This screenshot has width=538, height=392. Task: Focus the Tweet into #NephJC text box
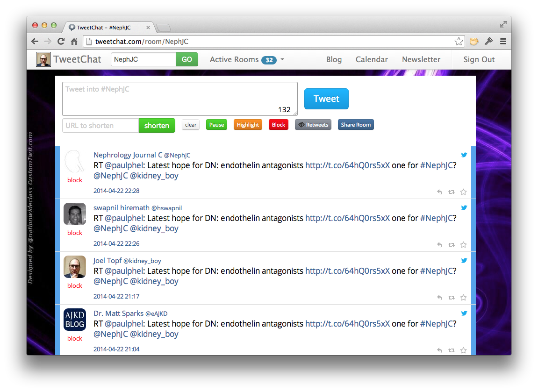(x=180, y=99)
